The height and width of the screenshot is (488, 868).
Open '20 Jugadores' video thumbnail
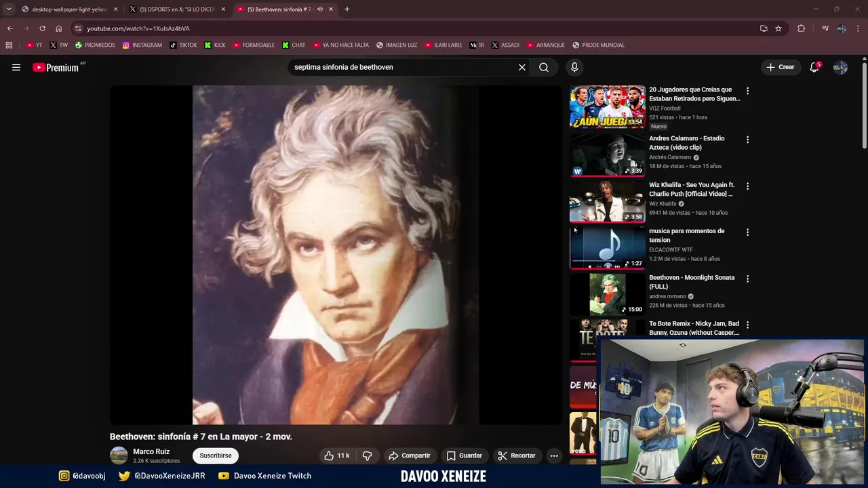pyautogui.click(x=608, y=106)
